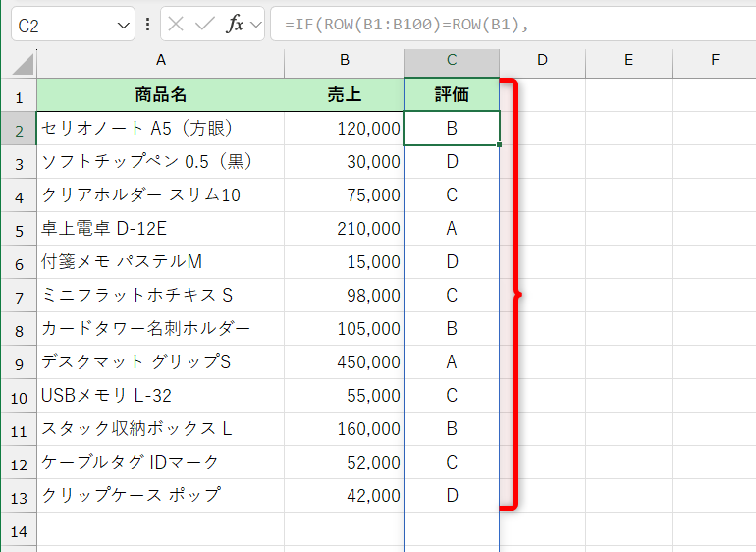
Task: Click the sales value 15,000
Action: click(345, 261)
